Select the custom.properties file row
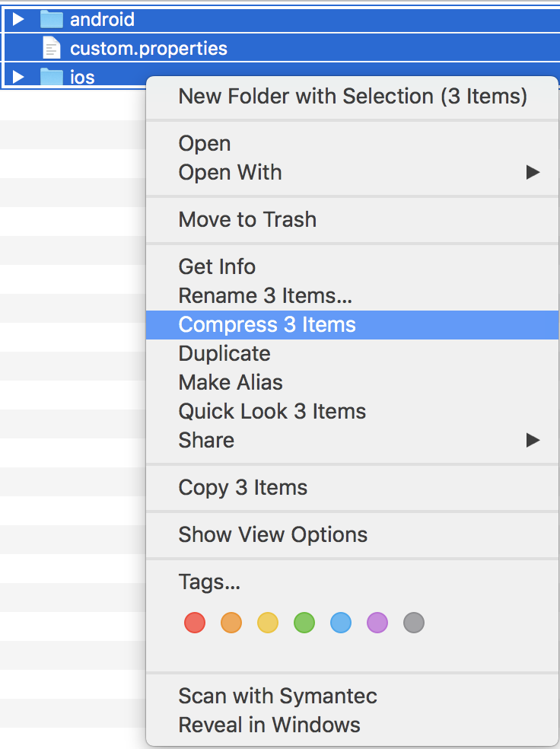 (280, 48)
